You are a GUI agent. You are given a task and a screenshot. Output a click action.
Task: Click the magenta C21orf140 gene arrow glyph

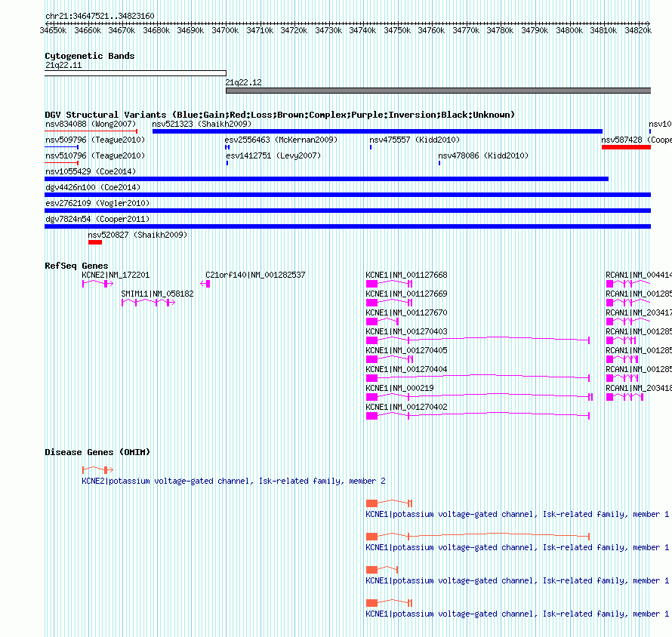[x=205, y=284]
